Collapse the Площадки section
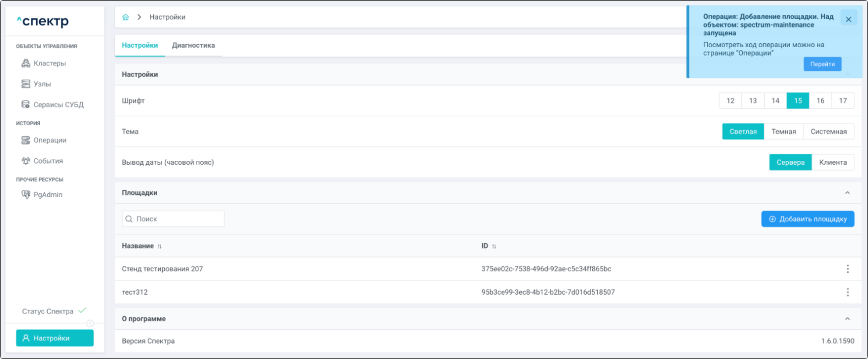Viewport: 868px width, 359px height. click(847, 193)
